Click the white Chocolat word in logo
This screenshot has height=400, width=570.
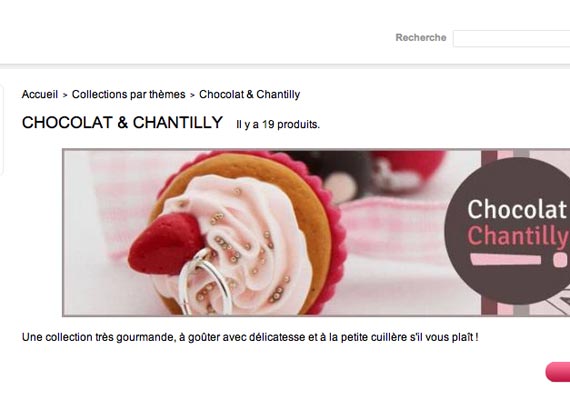tap(517, 209)
